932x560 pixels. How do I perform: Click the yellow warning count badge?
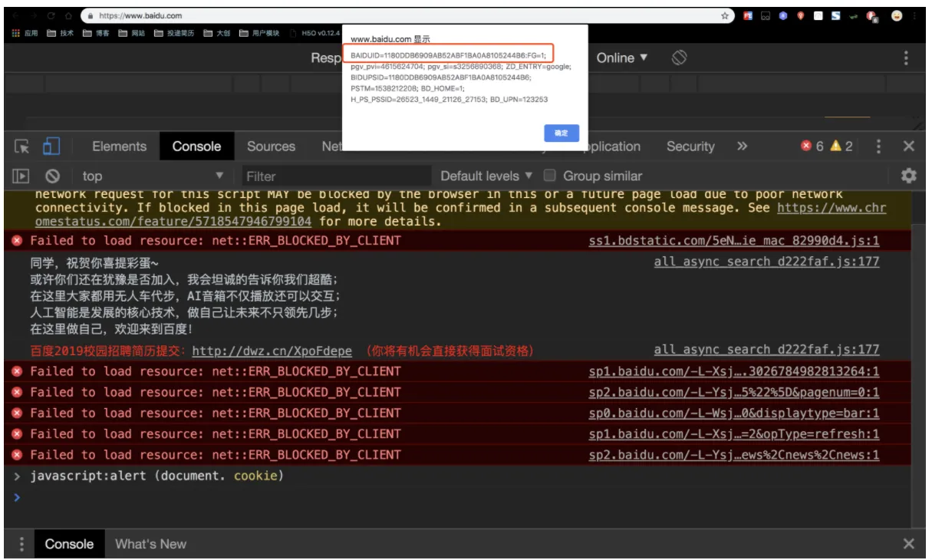tap(841, 146)
